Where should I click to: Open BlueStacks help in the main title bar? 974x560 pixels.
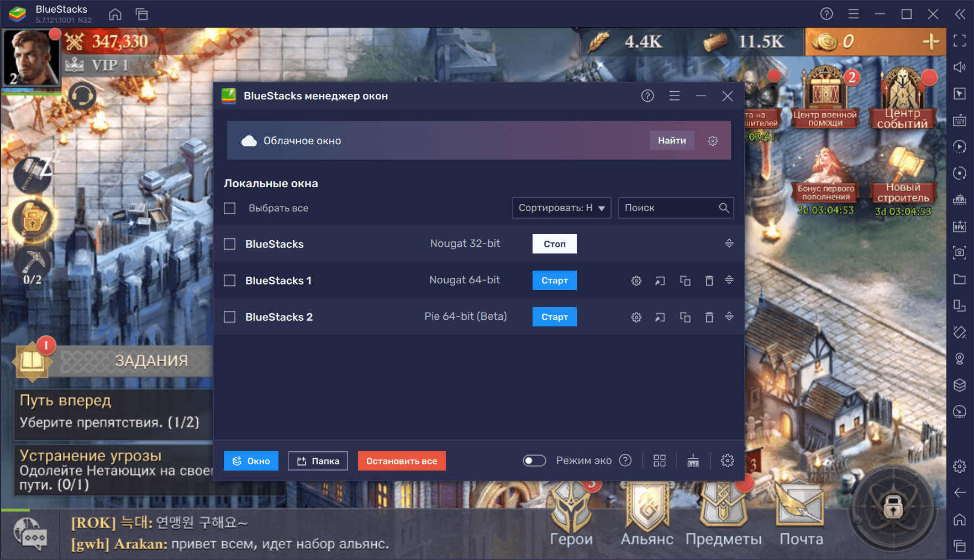[x=826, y=14]
